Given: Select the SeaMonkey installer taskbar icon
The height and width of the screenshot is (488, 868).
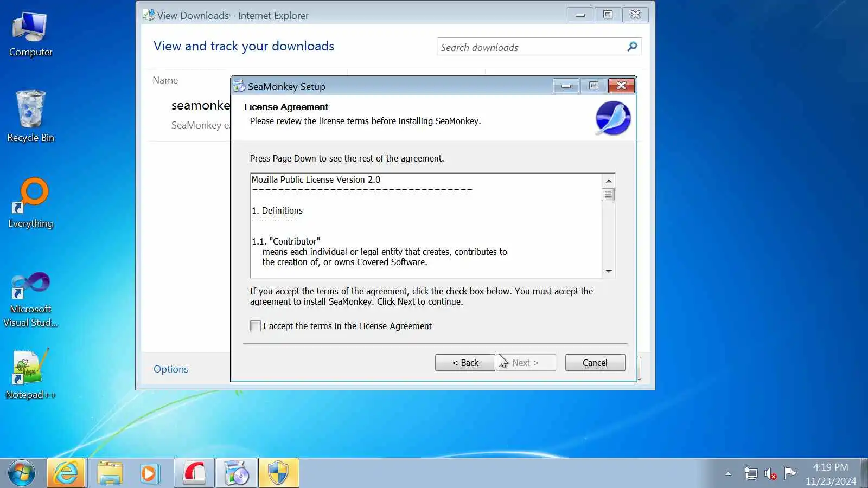Looking at the screenshot, I should pyautogui.click(x=236, y=473).
